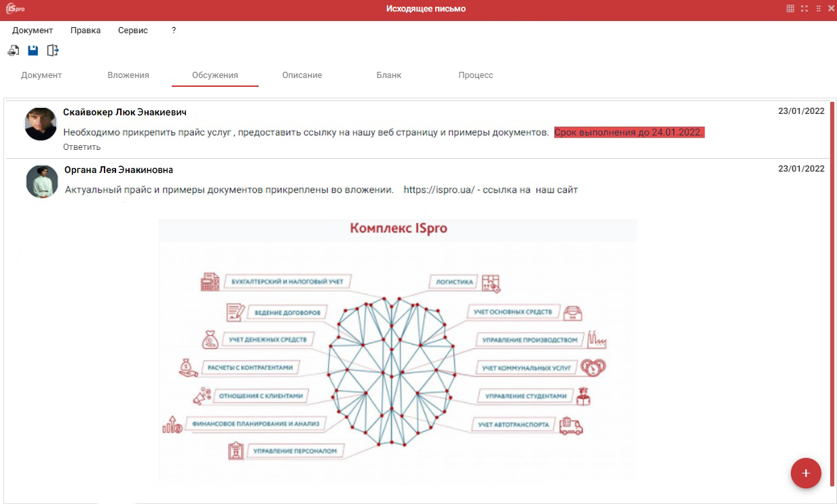Click date 23/01/2022 on Скайвокер's comment

click(x=801, y=111)
